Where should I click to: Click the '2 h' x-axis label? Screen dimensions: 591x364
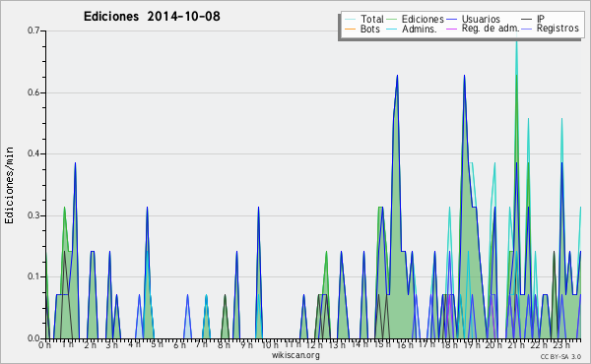pyautogui.click(x=90, y=344)
